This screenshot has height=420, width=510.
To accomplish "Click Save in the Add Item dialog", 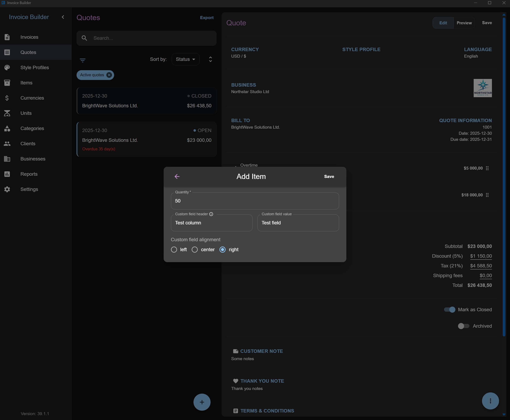I will pyautogui.click(x=329, y=177).
